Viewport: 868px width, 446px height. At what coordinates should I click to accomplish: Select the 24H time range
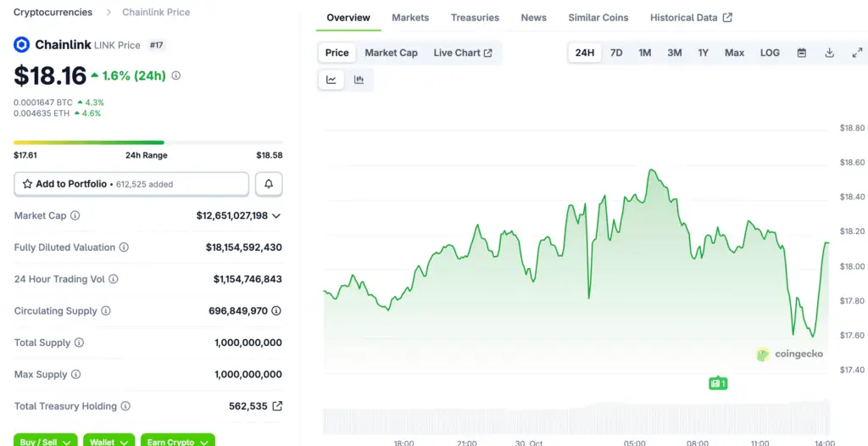[585, 53]
